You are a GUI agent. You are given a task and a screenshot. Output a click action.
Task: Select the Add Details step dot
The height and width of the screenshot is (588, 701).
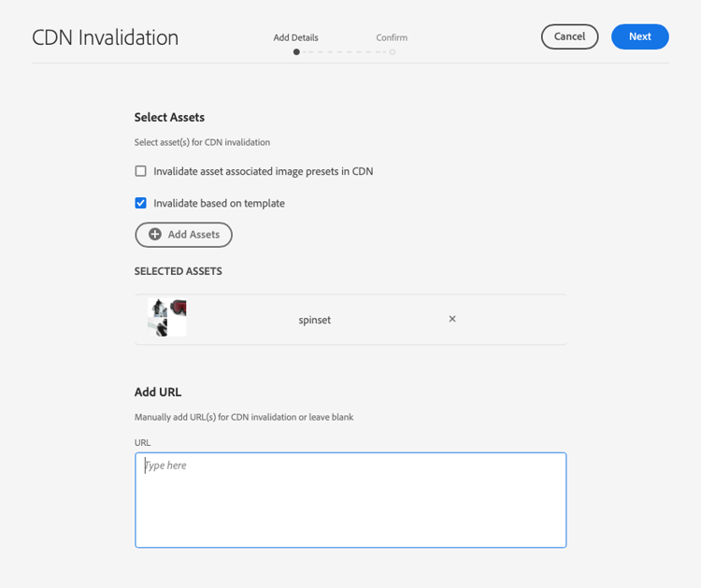(x=296, y=51)
